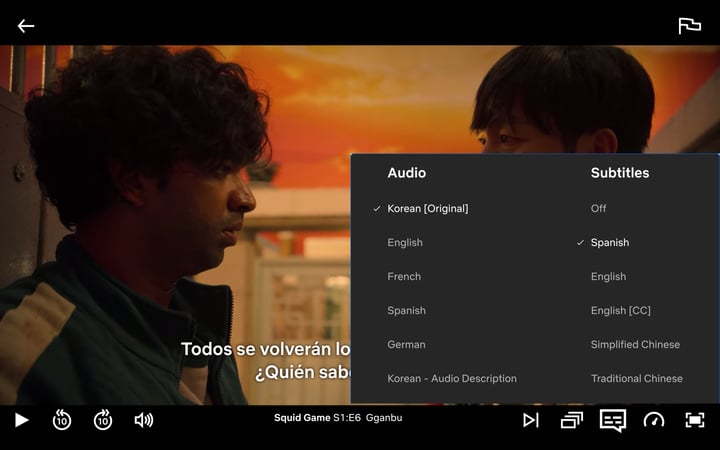Open the episodes list icon

point(571,420)
